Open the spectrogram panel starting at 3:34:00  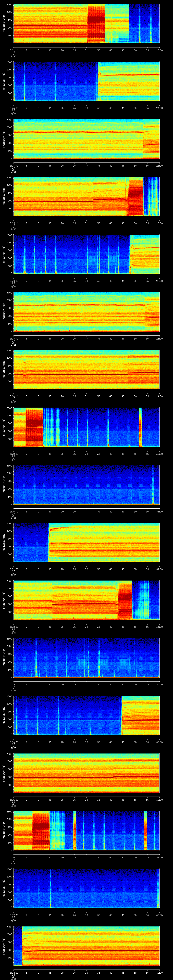pyautogui.click(x=87, y=715)
